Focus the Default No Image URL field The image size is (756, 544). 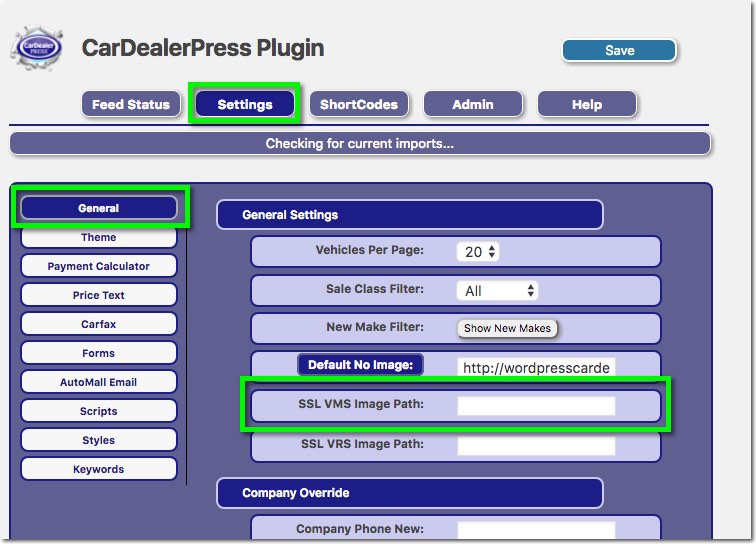(536, 367)
